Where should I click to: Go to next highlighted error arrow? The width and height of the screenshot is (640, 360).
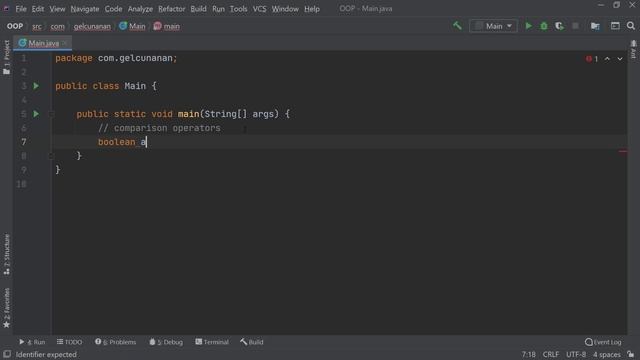coord(620,59)
